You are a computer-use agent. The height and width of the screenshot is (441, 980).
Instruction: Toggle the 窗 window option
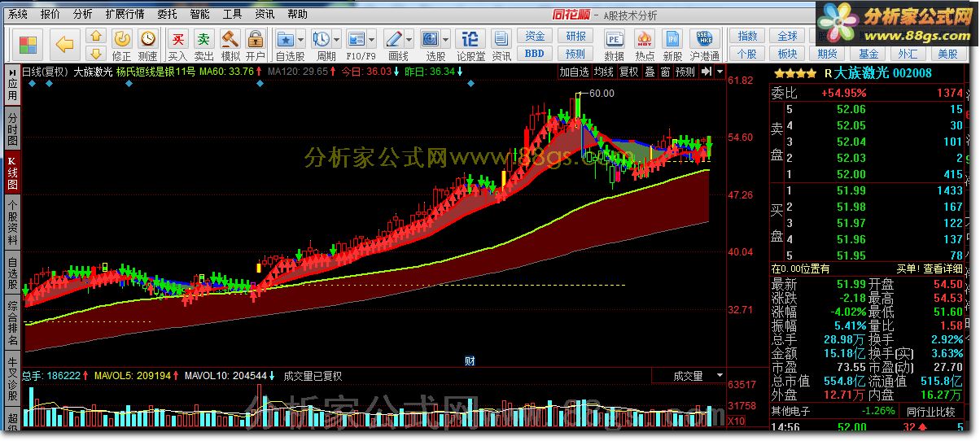[x=665, y=72]
